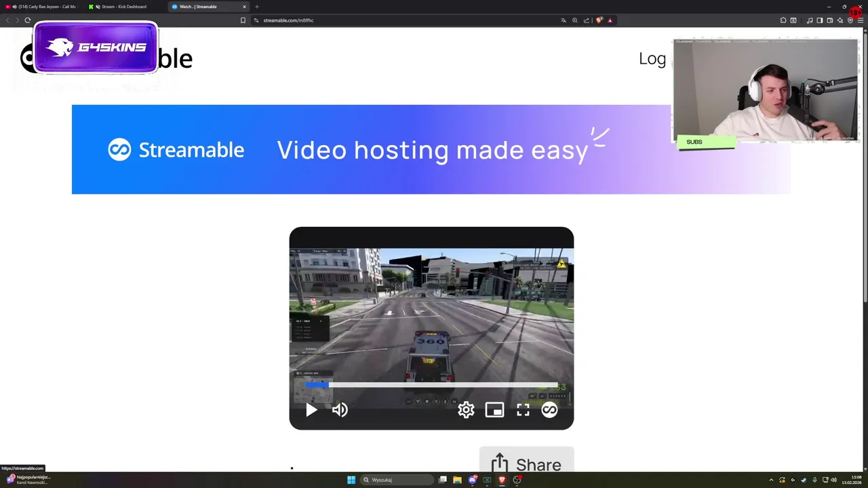
Task: Open the browser hamburger menu
Action: pos(861,20)
